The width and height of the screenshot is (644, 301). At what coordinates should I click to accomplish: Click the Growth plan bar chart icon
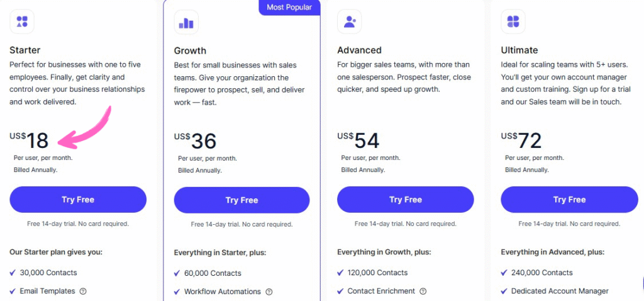coord(186,23)
